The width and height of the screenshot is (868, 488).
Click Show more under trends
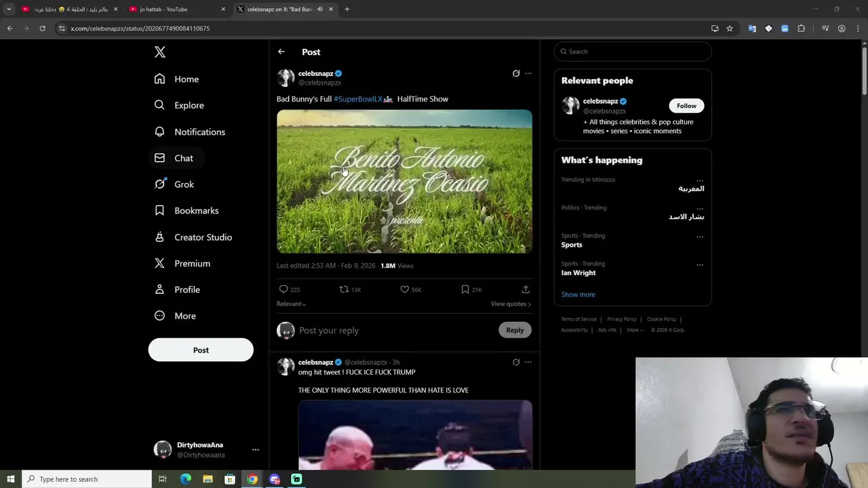pos(578,294)
